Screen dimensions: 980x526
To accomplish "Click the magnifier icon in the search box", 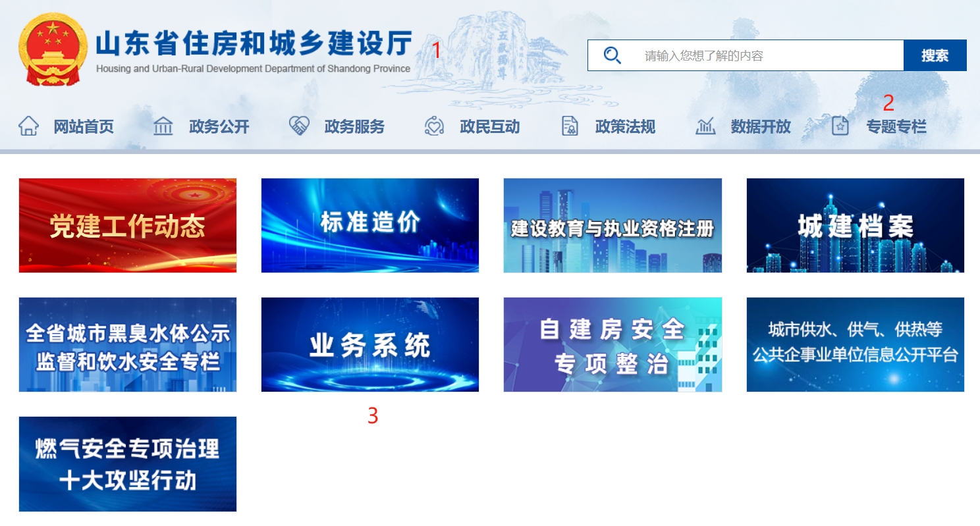I will [x=612, y=55].
